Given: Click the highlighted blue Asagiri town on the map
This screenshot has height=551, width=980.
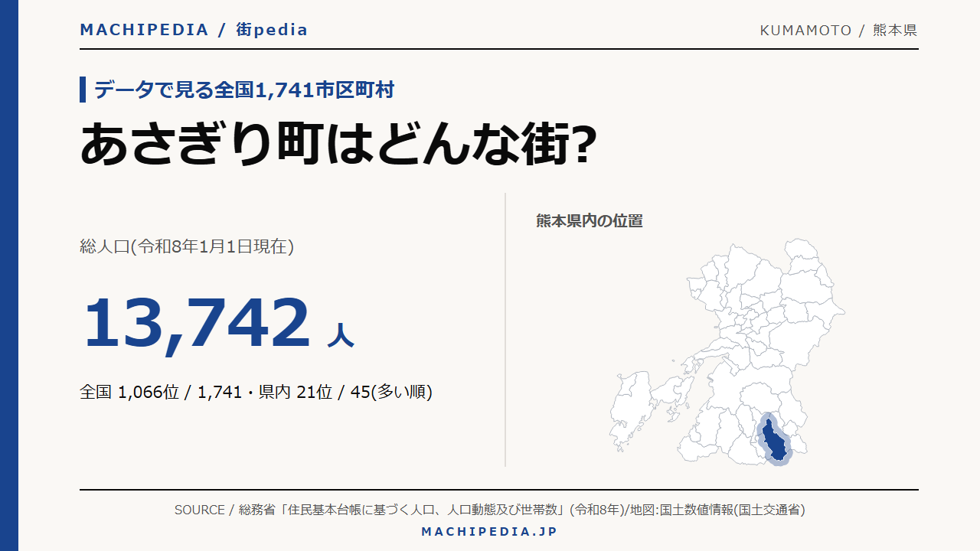Looking at the screenshot, I should 773,439.
